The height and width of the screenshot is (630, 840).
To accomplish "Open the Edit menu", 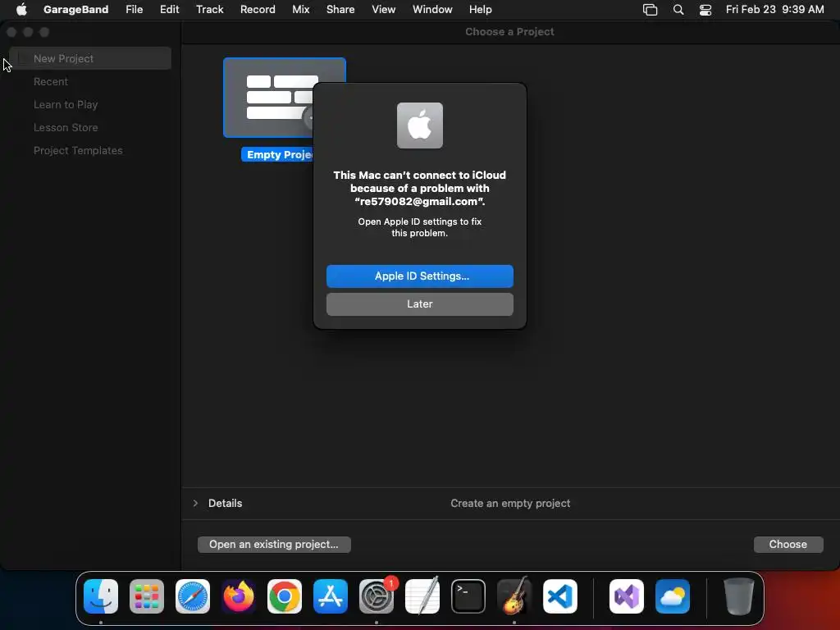I will (x=169, y=10).
